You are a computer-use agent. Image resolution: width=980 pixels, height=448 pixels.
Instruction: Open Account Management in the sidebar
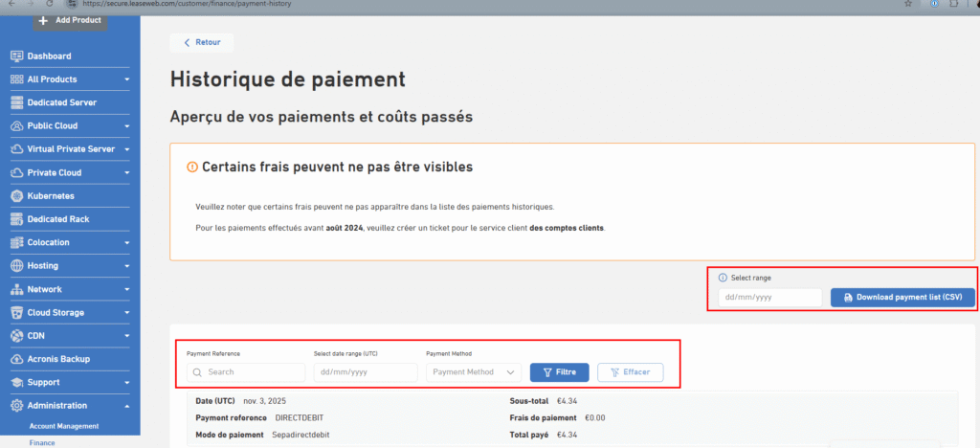pyautogui.click(x=63, y=426)
